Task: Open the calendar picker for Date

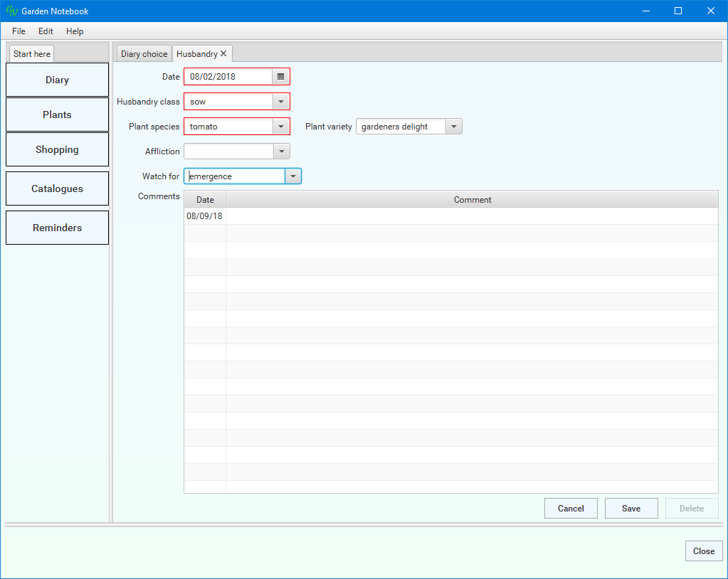Action: (x=281, y=77)
